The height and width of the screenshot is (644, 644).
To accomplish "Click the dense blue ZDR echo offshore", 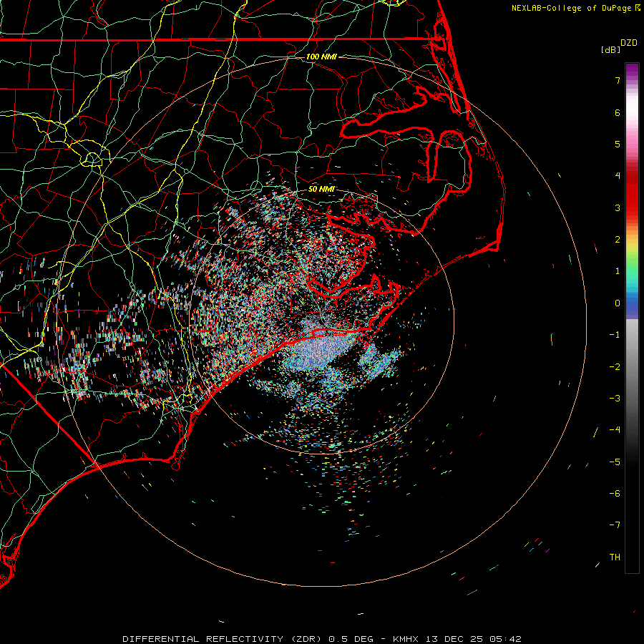I will click(321, 351).
